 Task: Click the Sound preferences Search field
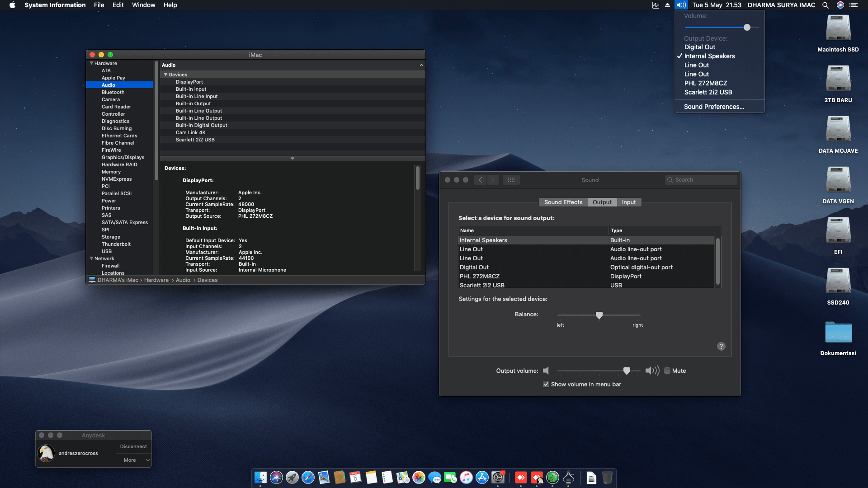(x=701, y=180)
